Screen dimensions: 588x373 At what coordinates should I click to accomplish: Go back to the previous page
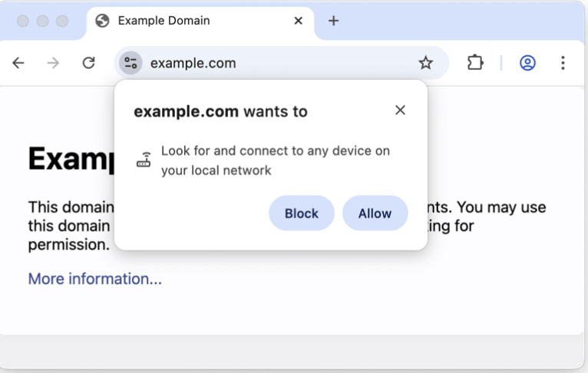[x=18, y=63]
